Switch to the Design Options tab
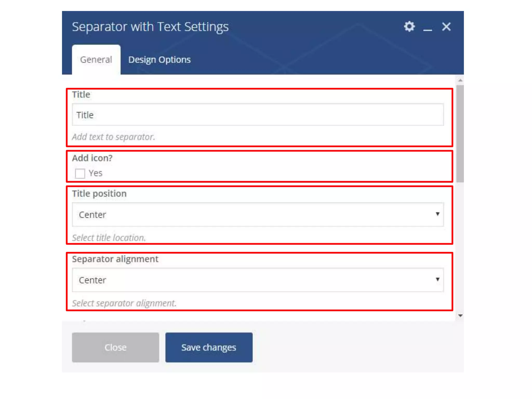This screenshot has height=399, width=532. 159,60
